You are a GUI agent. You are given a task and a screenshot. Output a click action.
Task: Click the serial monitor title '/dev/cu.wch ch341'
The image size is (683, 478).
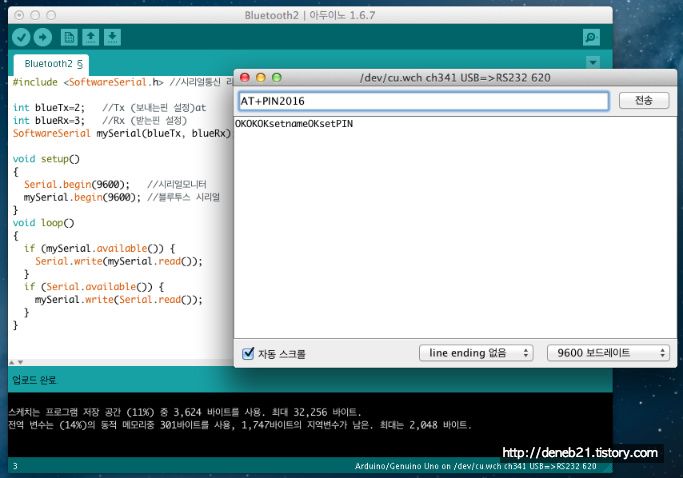(455, 78)
